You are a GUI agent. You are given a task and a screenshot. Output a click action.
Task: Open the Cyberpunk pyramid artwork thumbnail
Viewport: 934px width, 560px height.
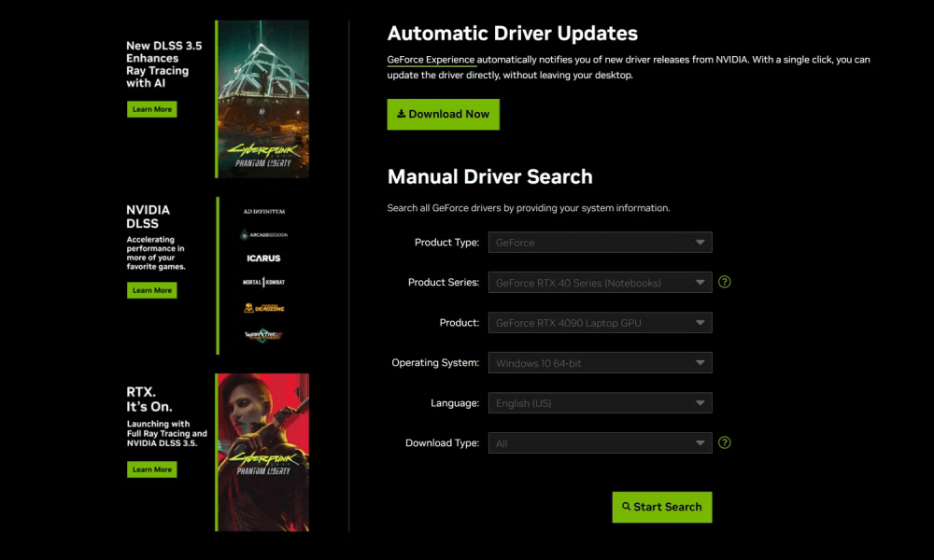click(262, 99)
